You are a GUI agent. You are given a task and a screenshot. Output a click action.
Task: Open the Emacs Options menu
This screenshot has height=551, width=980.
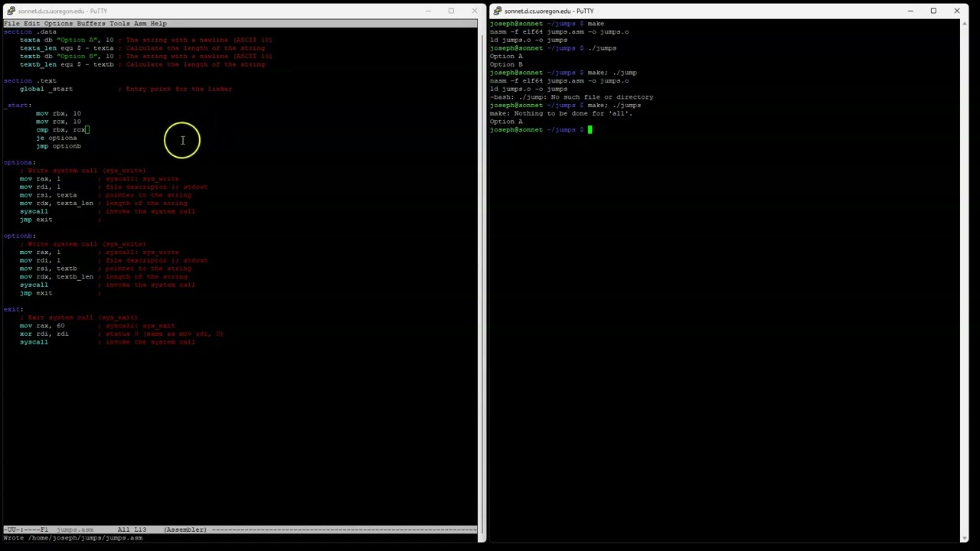tap(58, 24)
